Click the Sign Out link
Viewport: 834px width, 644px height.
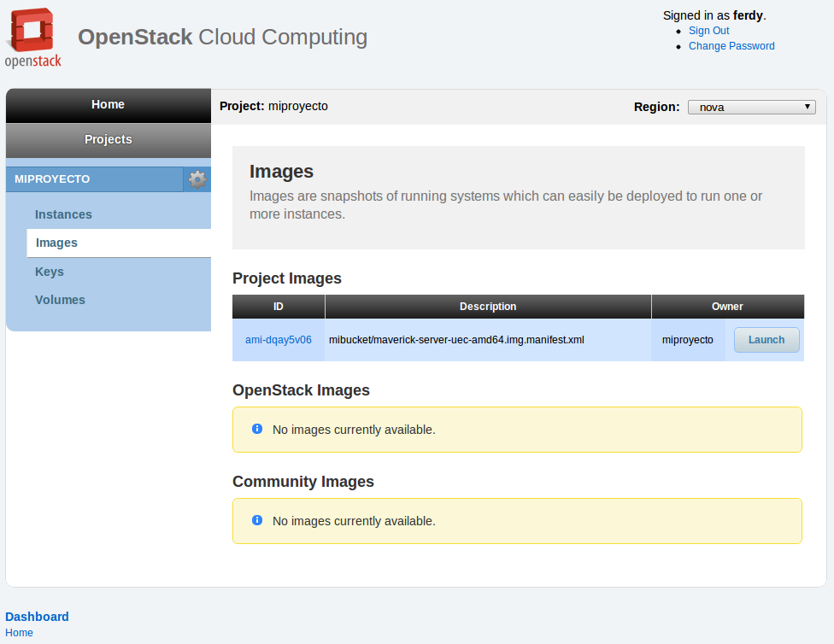[708, 31]
